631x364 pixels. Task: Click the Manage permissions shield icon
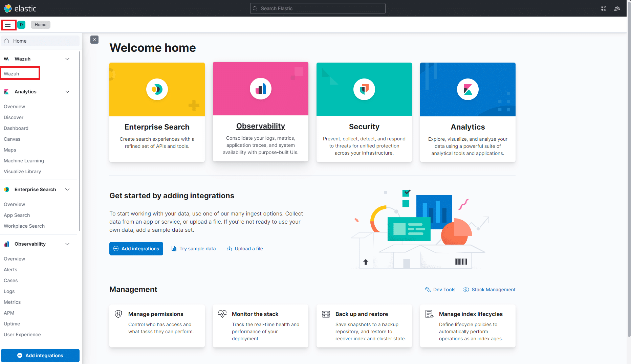(x=118, y=314)
